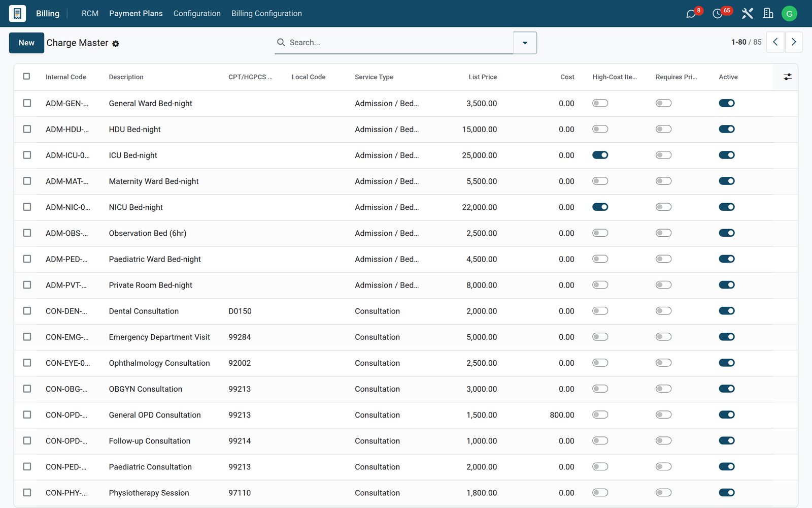Go to the next page arrow
Screen dimensions: 812x508
tap(794, 42)
